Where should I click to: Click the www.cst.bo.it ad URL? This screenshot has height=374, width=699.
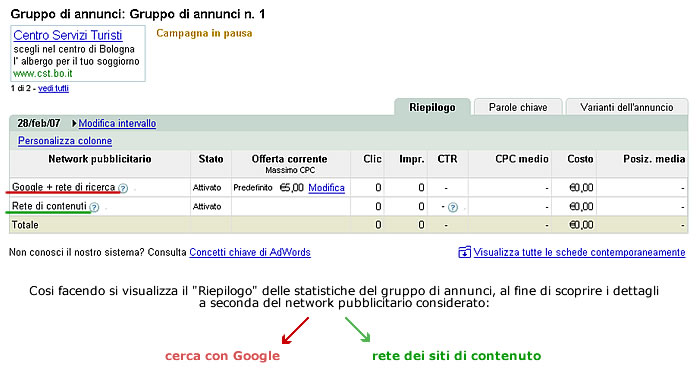point(43,73)
